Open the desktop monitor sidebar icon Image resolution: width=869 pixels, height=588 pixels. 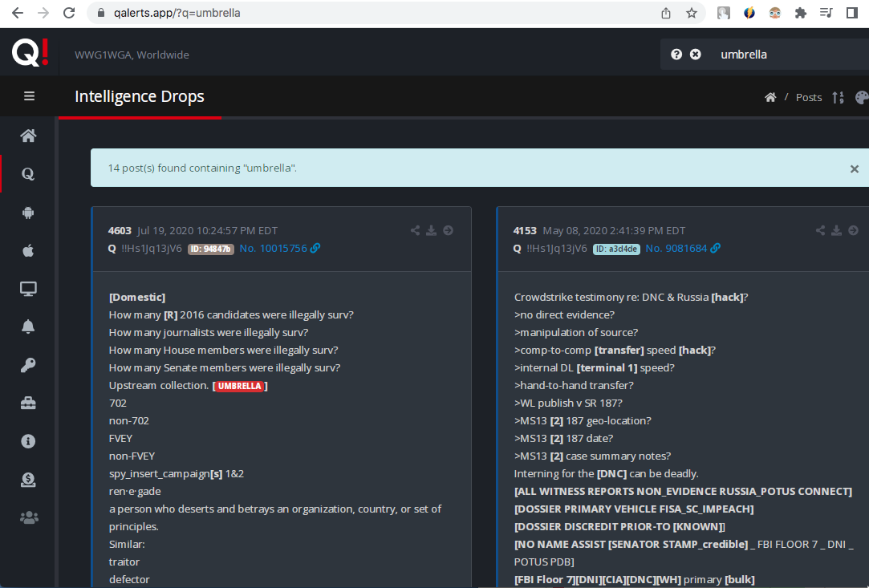(28, 289)
